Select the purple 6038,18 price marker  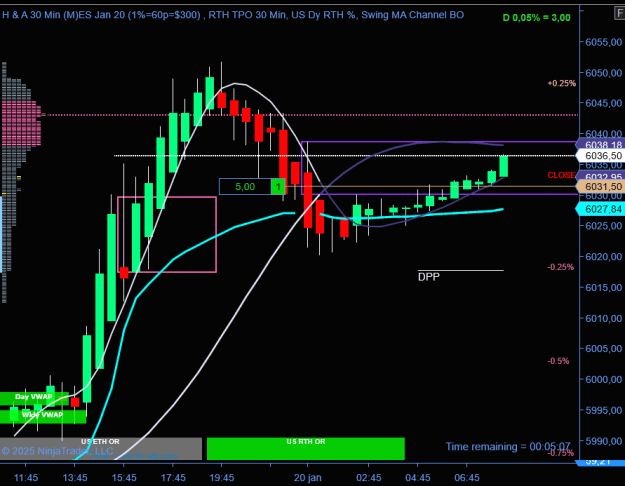[601, 144]
